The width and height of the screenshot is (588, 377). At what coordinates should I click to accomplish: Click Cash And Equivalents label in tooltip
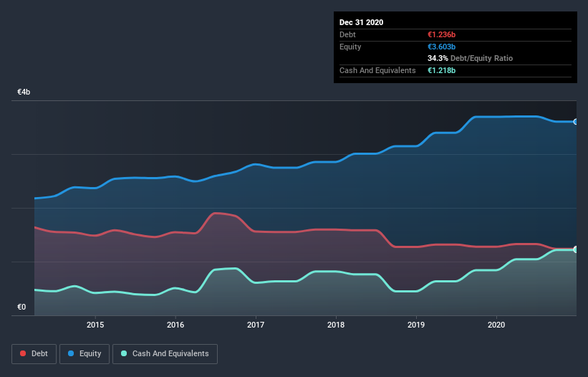(x=377, y=70)
